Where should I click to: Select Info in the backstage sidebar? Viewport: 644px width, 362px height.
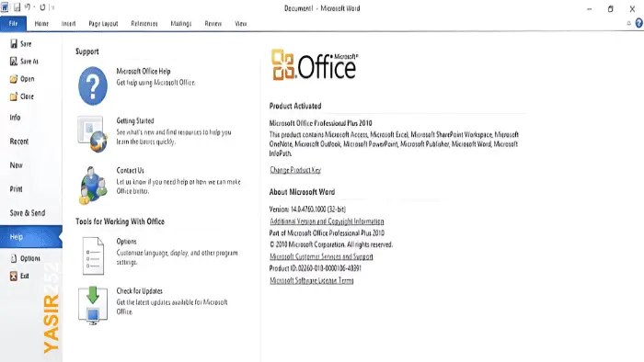(16, 118)
